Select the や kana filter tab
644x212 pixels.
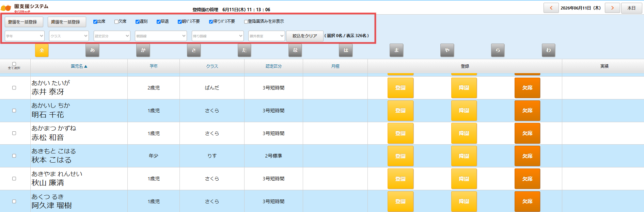click(x=447, y=50)
